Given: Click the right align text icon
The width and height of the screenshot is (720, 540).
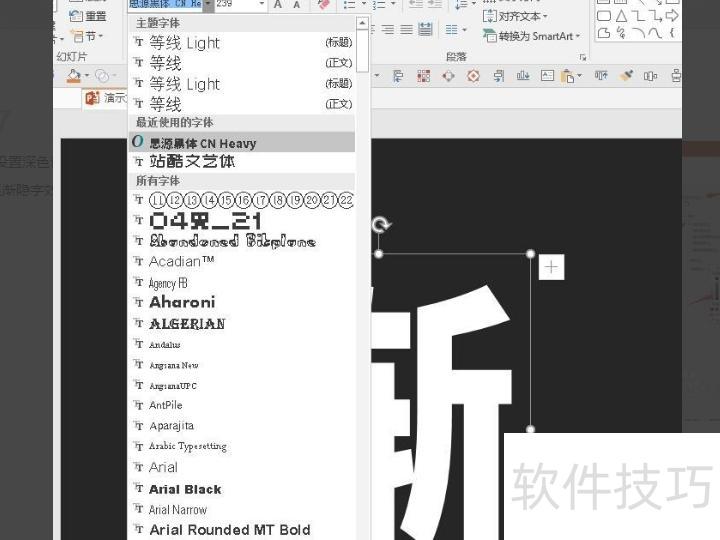Looking at the screenshot, I should pos(388,30).
